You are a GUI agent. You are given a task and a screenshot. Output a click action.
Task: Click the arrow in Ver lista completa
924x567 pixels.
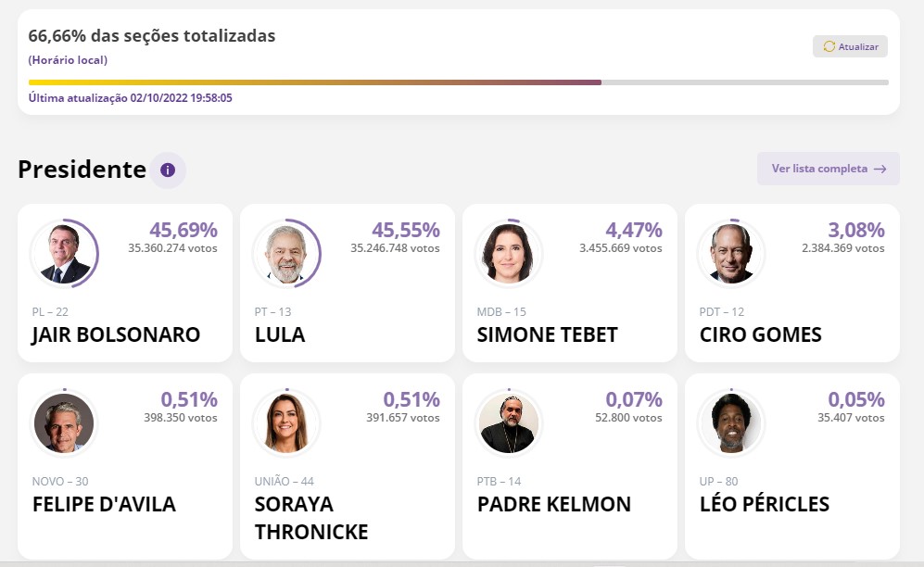pos(880,169)
